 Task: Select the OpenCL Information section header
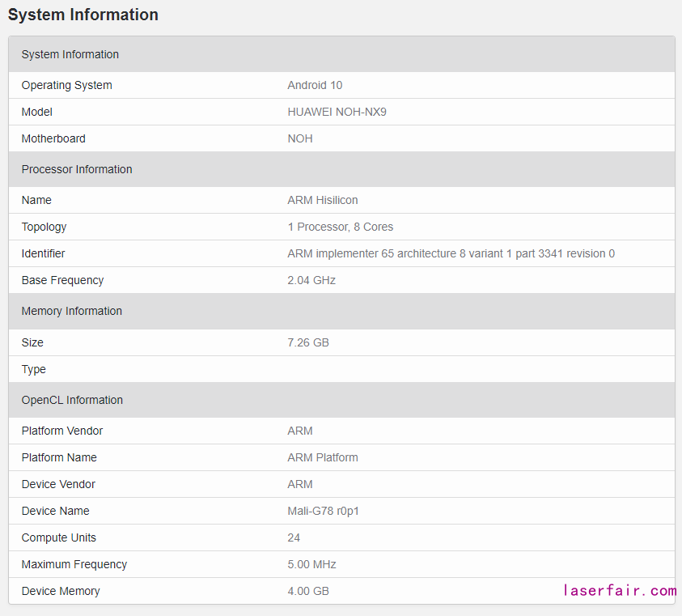point(72,400)
